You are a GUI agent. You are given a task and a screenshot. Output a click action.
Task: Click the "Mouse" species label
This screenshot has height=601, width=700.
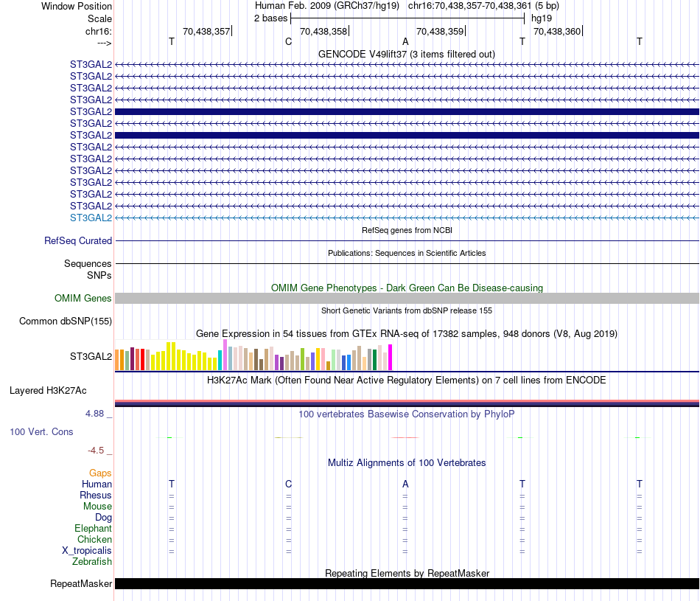[97, 507]
